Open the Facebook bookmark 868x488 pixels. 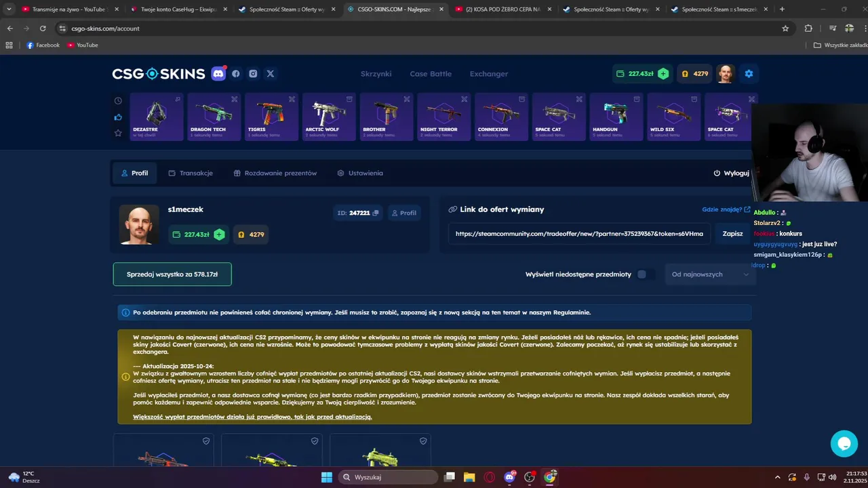pos(43,45)
